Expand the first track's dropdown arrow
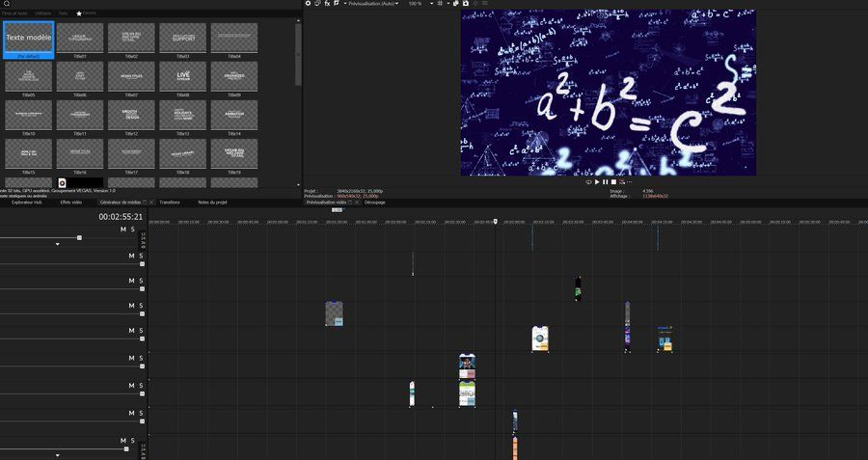The height and width of the screenshot is (460, 868). [57, 244]
